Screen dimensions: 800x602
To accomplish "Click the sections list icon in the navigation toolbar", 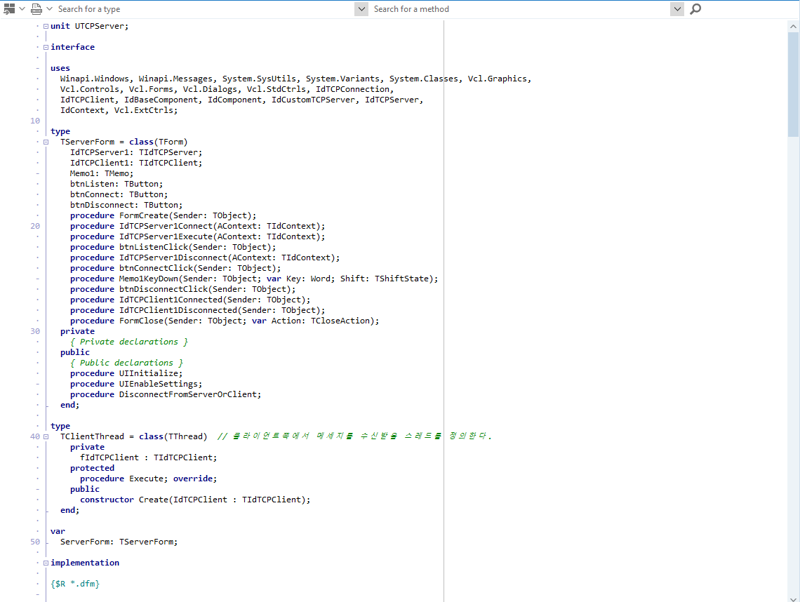I will tap(9, 9).
